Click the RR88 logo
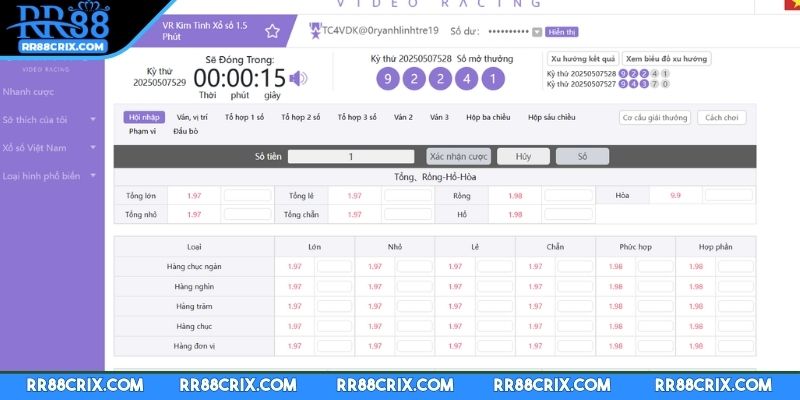This screenshot has width=800, height=400. coord(64,27)
